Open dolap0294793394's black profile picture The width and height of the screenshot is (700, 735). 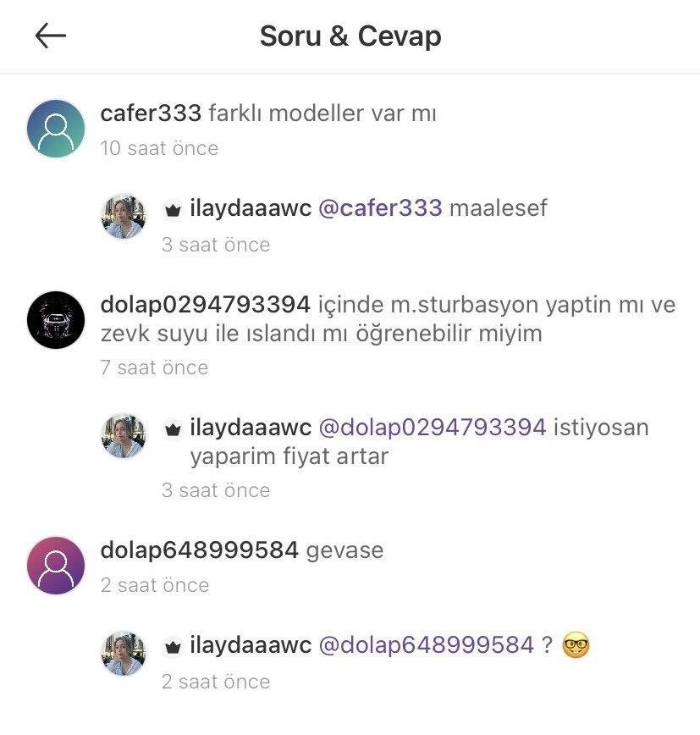pos(56,320)
